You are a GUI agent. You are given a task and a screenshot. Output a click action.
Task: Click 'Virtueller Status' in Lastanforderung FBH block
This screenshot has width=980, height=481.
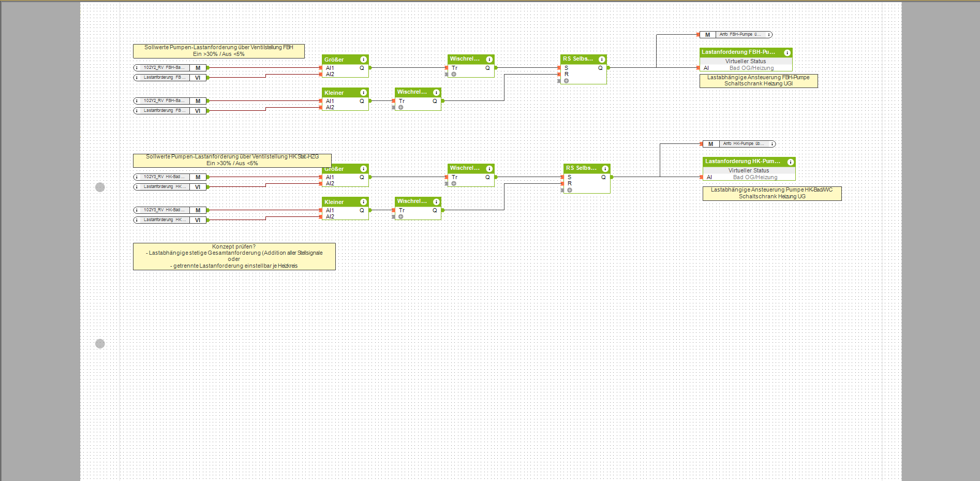[x=746, y=61]
